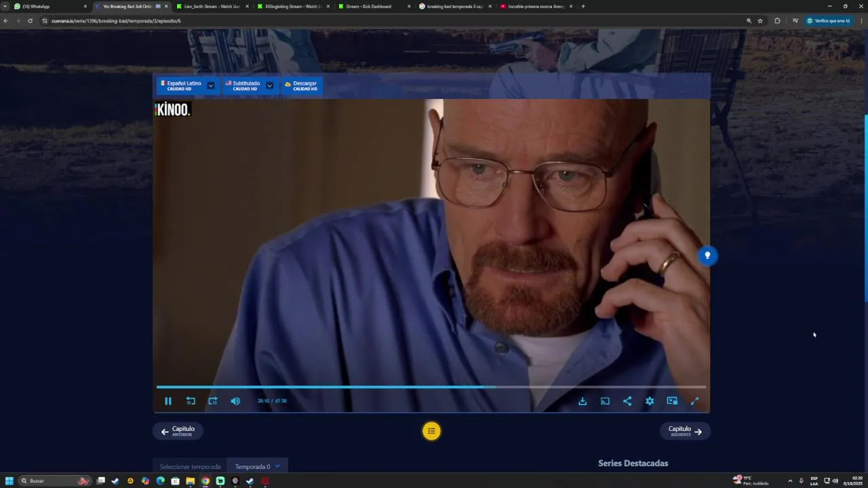Bookmark this page with the star icon

point(760,21)
